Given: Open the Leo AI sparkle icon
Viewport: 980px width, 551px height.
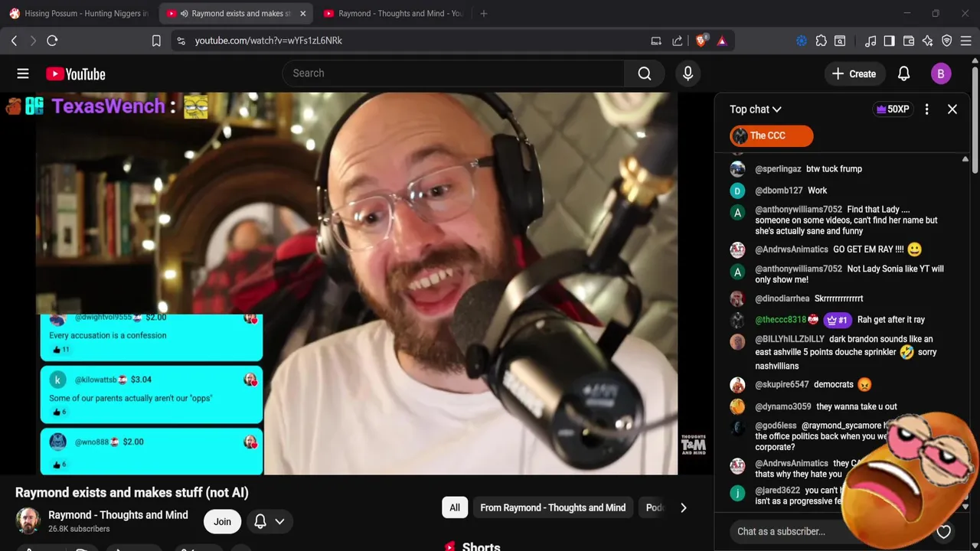Looking at the screenshot, I should pyautogui.click(x=927, y=41).
